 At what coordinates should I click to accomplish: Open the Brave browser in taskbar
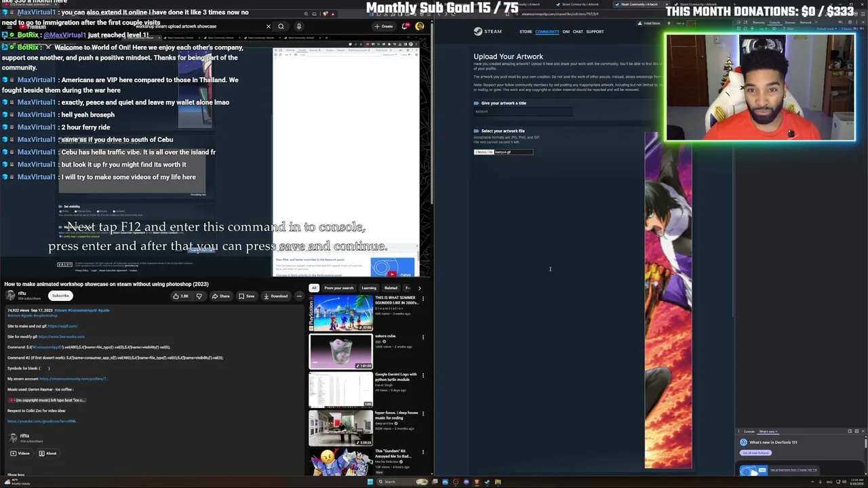point(477,482)
